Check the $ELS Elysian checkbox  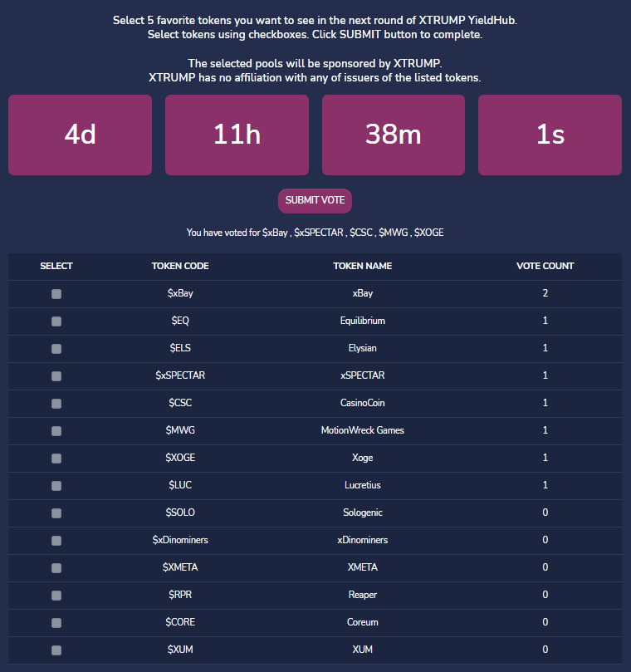56,349
